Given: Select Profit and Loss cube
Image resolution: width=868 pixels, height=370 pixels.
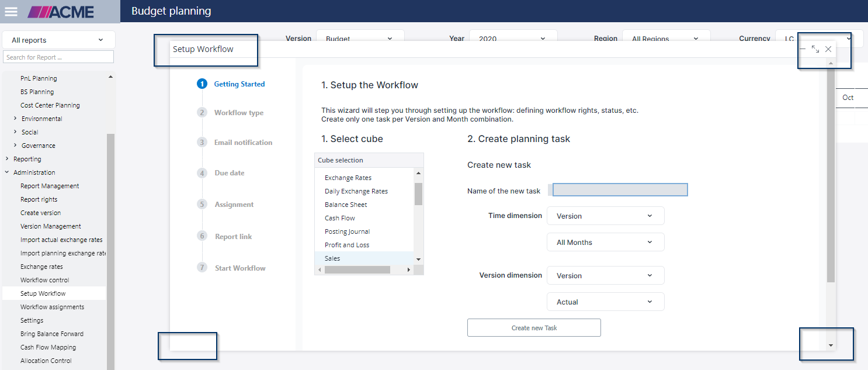Looking at the screenshot, I should click(x=347, y=245).
